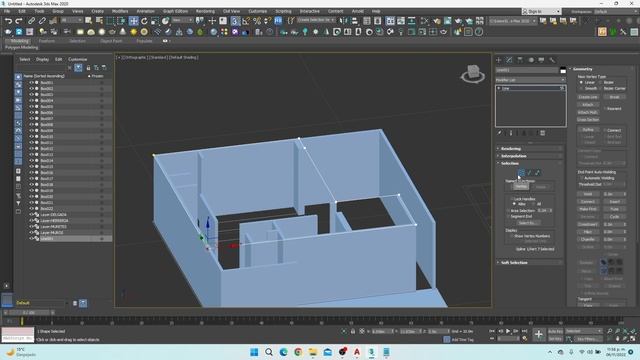Activate the Select and Rotate tool

[x=144, y=21]
